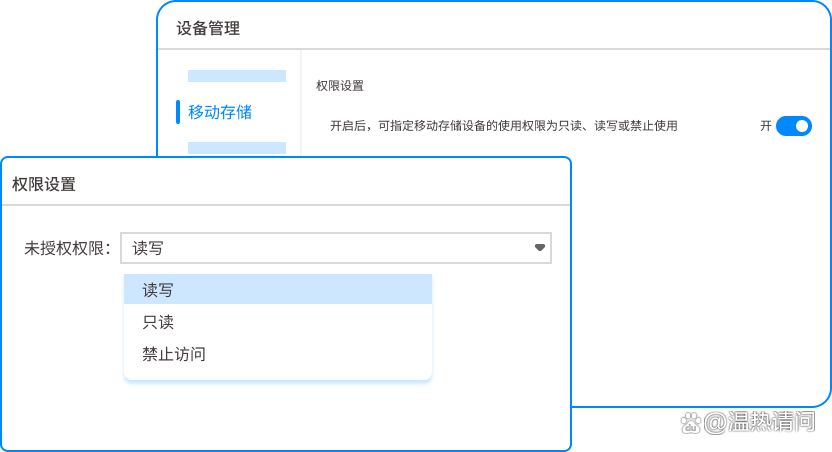
Task: Open the 未授权权限 dropdown box
Action: (336, 248)
